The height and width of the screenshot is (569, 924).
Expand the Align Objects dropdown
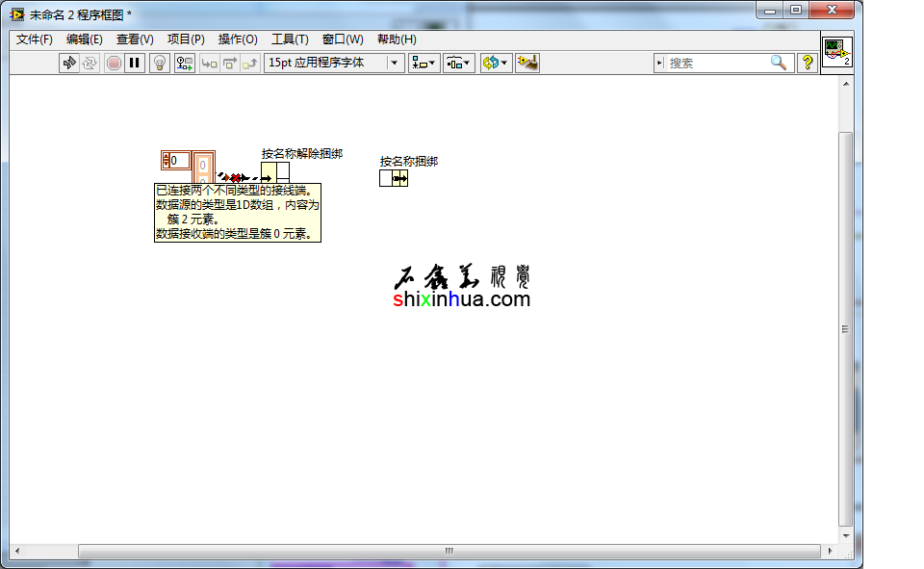pyautogui.click(x=423, y=63)
